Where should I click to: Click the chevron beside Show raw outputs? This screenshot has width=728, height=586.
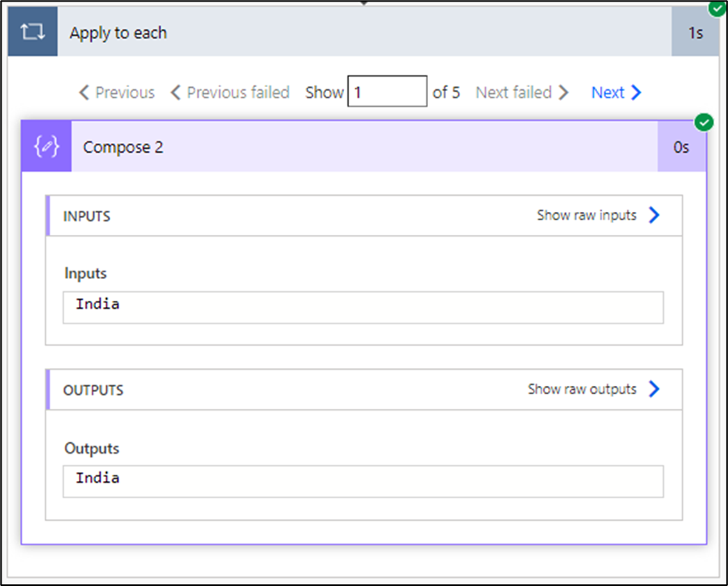[x=654, y=389]
